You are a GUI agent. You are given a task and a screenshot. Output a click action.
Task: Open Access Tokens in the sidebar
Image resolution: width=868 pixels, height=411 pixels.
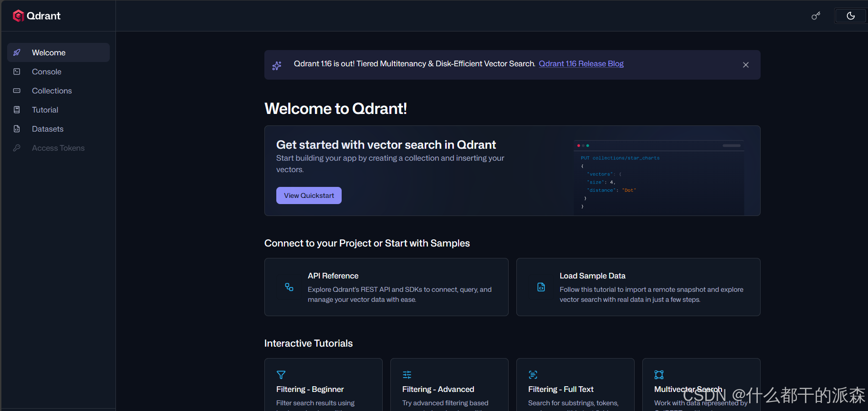(x=58, y=148)
